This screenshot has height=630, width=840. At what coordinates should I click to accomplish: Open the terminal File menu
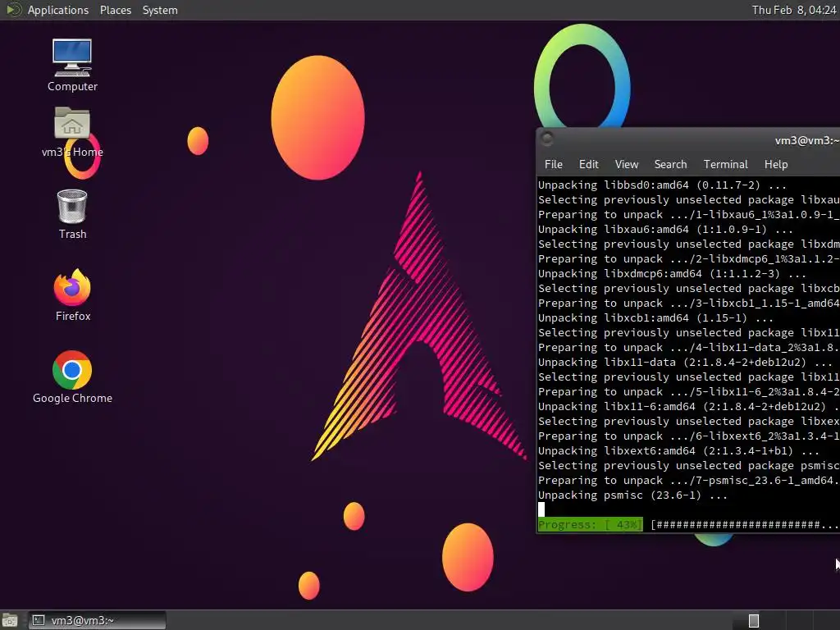point(554,164)
